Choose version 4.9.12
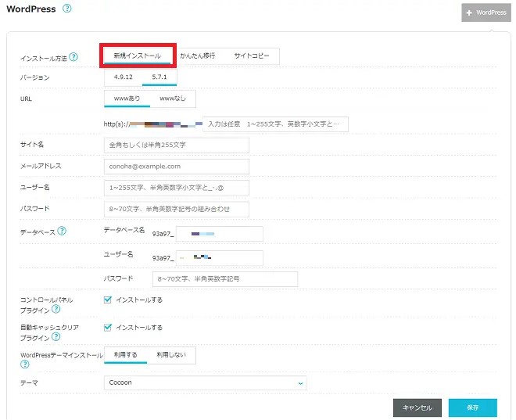 pos(124,77)
